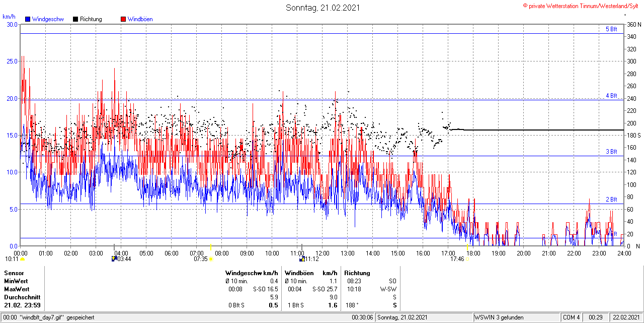
Task: Click the average wind speed '5.9'
Action: [274, 297]
